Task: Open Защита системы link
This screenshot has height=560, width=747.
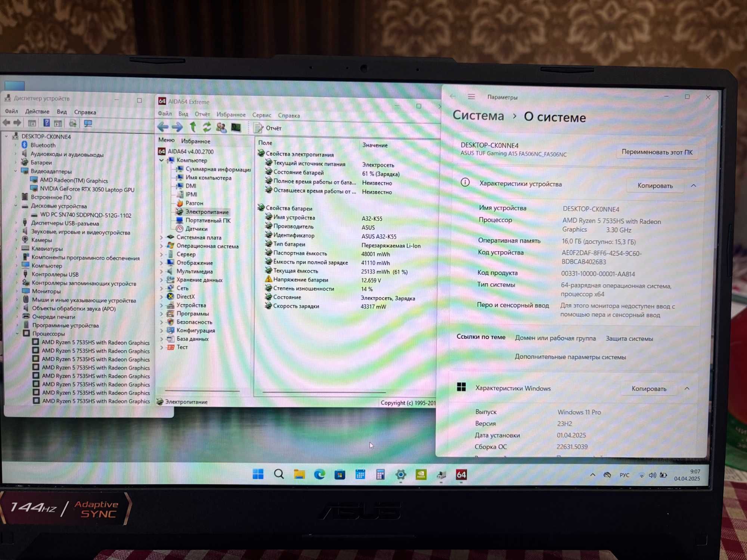Action: coord(629,339)
